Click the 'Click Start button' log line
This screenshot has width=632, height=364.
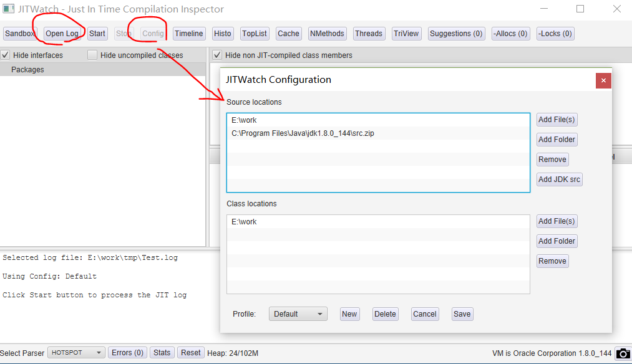click(94, 295)
